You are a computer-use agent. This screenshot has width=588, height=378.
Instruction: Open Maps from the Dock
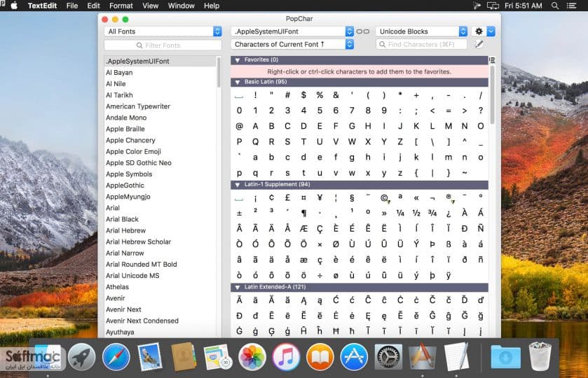tap(217, 357)
